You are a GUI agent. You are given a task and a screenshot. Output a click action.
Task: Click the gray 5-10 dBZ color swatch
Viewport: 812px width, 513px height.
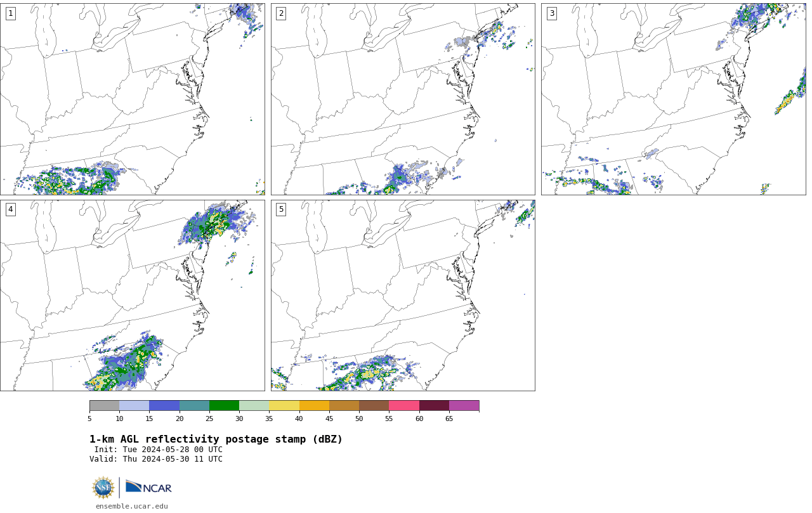(104, 406)
